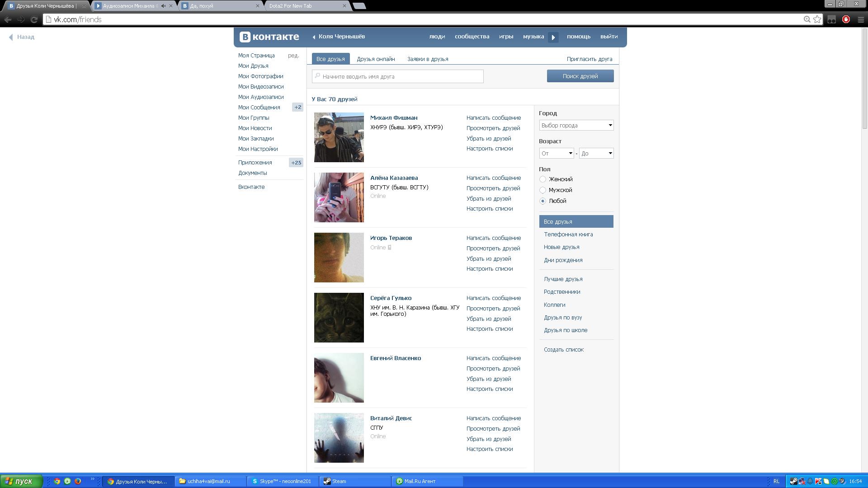
Task: Select the Мужской gender radio button
Action: [542, 190]
